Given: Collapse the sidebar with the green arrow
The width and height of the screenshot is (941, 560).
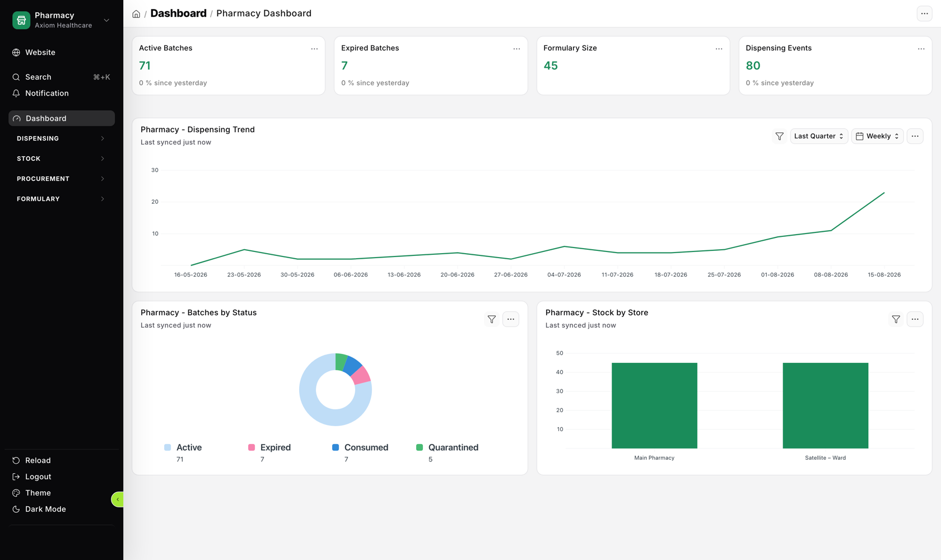Looking at the screenshot, I should [118, 500].
